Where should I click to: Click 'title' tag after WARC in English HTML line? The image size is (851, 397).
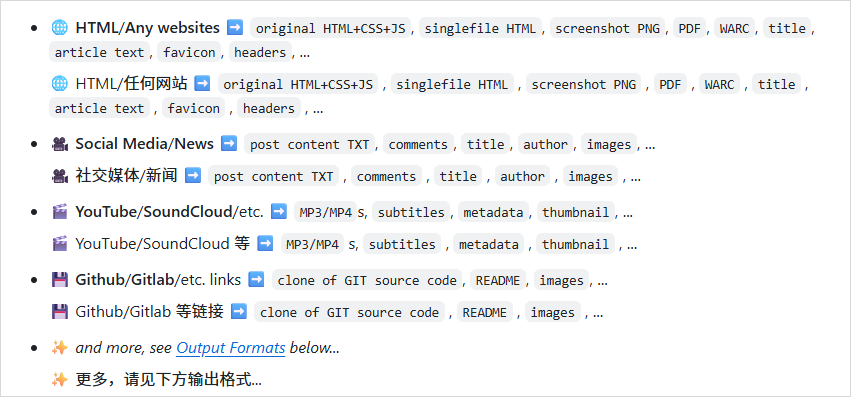pyautogui.click(x=787, y=28)
